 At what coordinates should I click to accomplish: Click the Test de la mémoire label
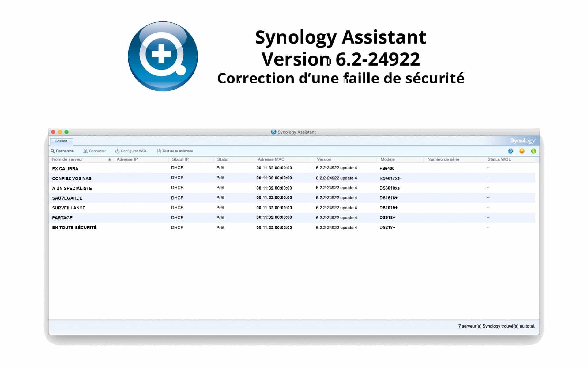click(178, 151)
